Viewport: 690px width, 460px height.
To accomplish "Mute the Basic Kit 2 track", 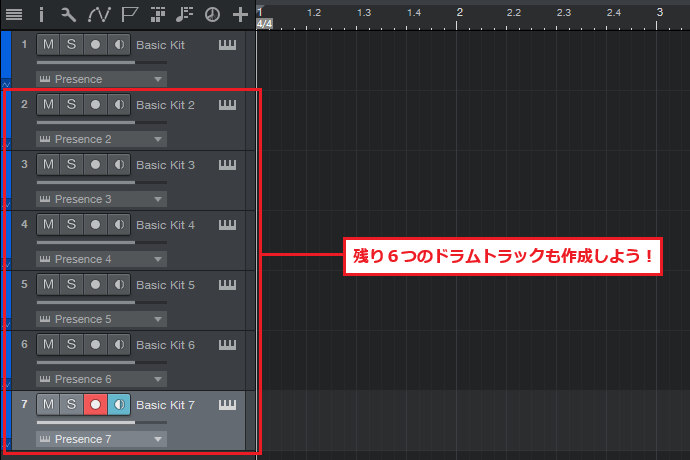I will (48, 104).
